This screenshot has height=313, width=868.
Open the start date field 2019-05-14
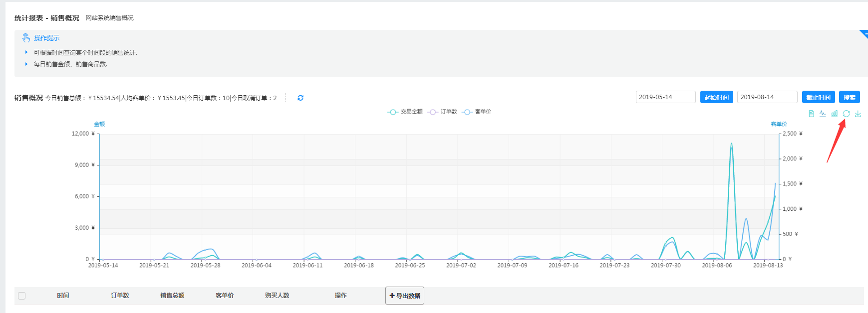coord(665,97)
